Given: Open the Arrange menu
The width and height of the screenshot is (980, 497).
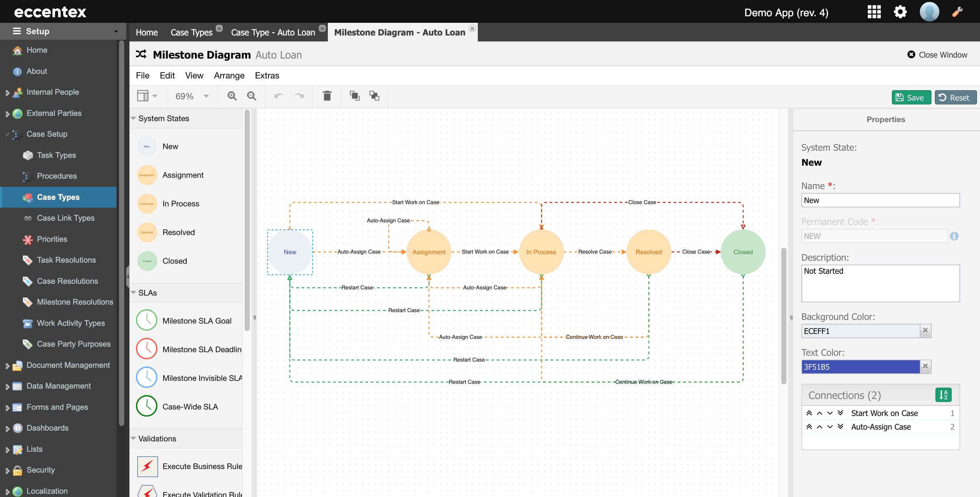Looking at the screenshot, I should coord(229,76).
